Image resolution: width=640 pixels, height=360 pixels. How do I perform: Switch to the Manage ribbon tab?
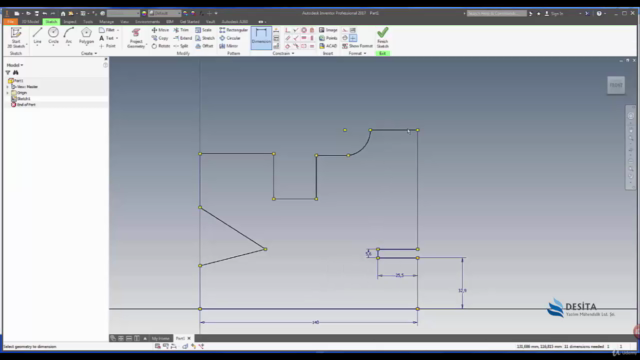pos(107,22)
